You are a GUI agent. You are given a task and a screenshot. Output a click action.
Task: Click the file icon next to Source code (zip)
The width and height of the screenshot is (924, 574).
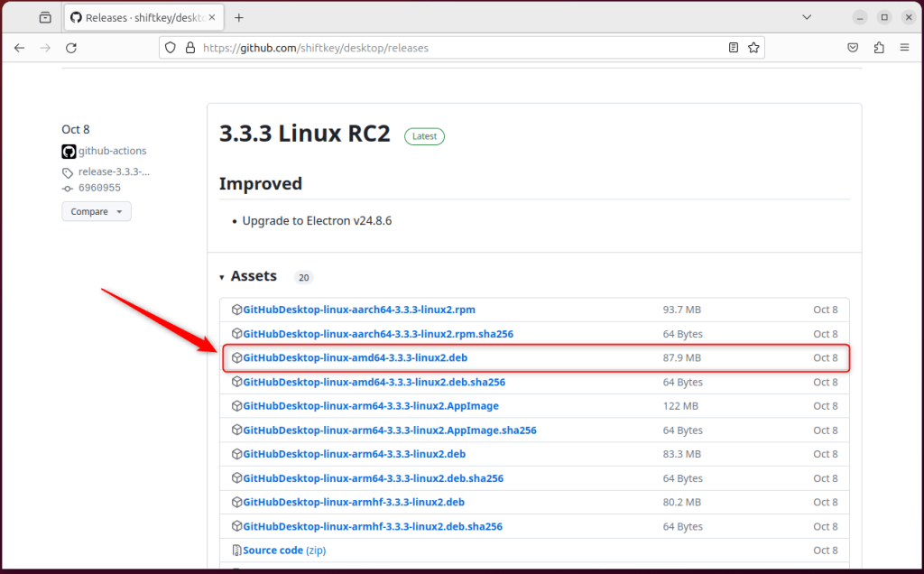pos(238,550)
